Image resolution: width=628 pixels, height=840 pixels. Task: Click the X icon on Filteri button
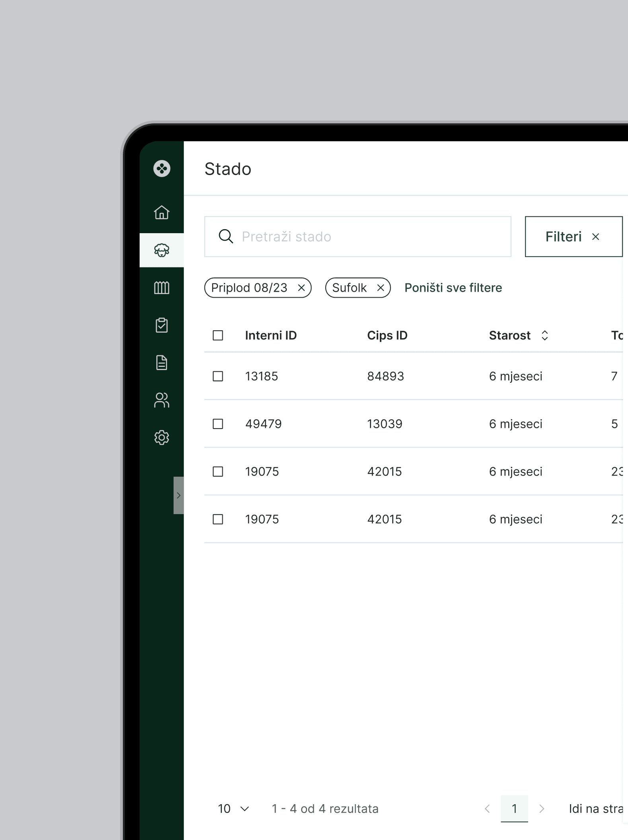(595, 237)
